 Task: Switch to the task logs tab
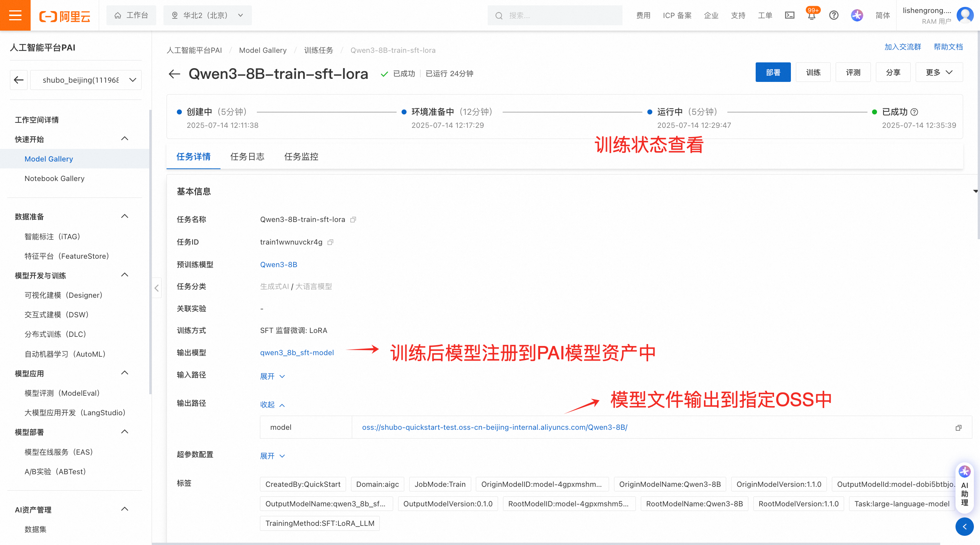click(247, 157)
